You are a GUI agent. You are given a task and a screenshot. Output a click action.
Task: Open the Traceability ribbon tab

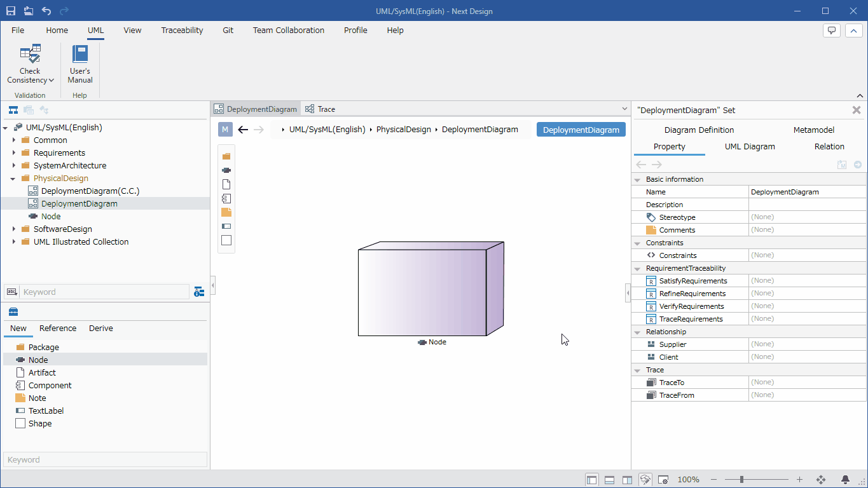[x=182, y=30]
